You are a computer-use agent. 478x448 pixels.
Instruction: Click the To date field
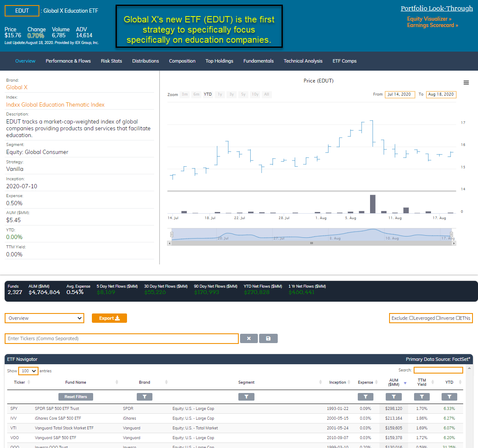pyautogui.click(x=441, y=94)
